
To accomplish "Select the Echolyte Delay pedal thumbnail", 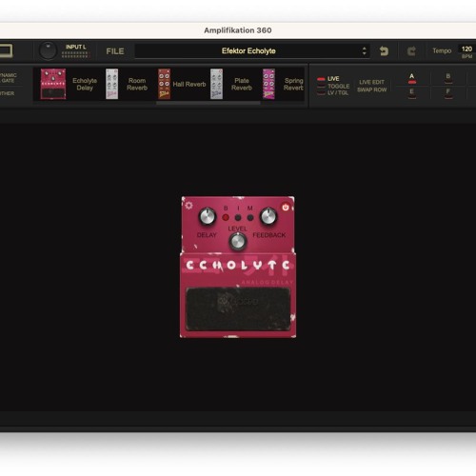I will tap(53, 84).
